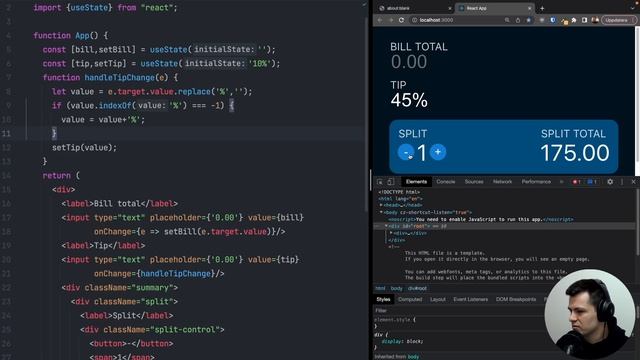Open the browser profile avatar
Screen dimensions: 640x360
click(595, 20)
